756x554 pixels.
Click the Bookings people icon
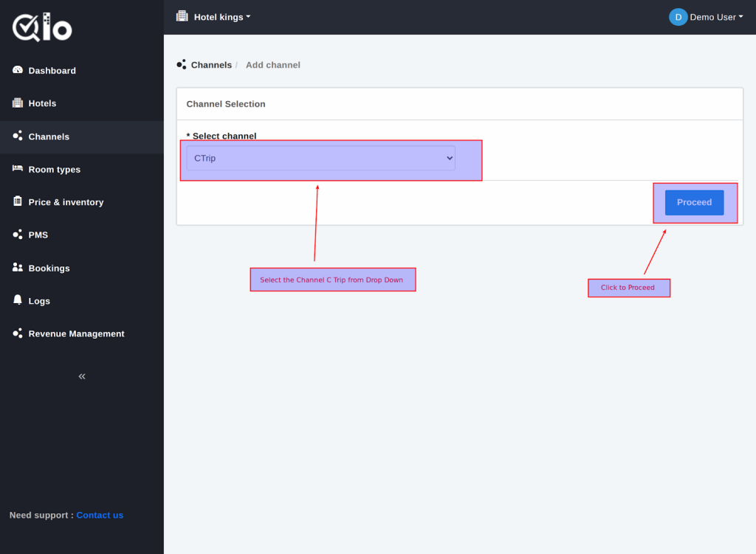tap(18, 268)
